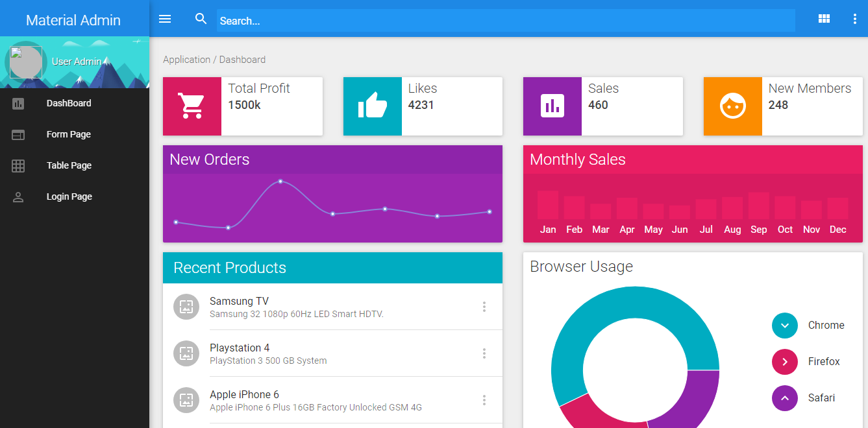Click the Safari legend chevron-up circle
The width and height of the screenshot is (868, 428).
[785, 398]
